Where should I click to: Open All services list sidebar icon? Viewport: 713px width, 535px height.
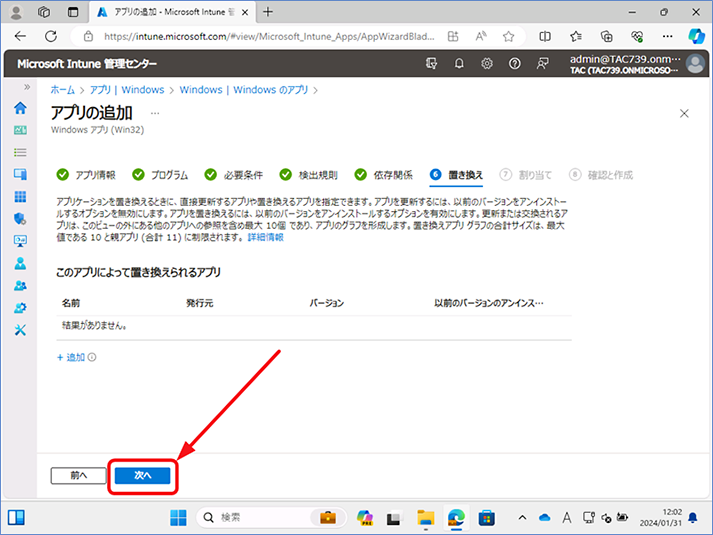point(20,152)
